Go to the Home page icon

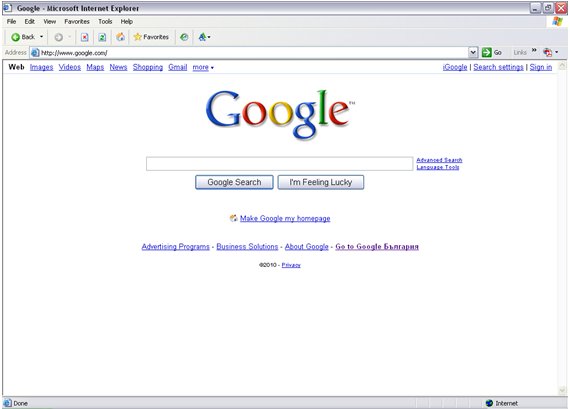(x=120, y=37)
